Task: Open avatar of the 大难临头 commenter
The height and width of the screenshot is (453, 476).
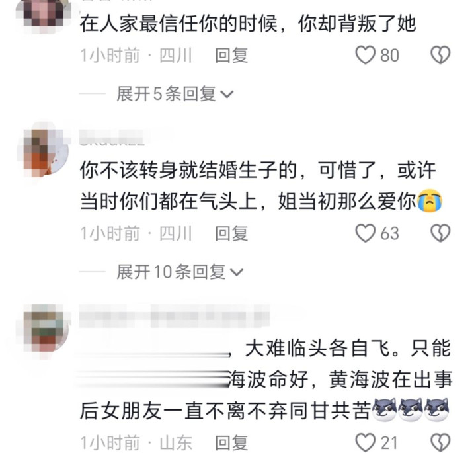Action: coord(46,328)
